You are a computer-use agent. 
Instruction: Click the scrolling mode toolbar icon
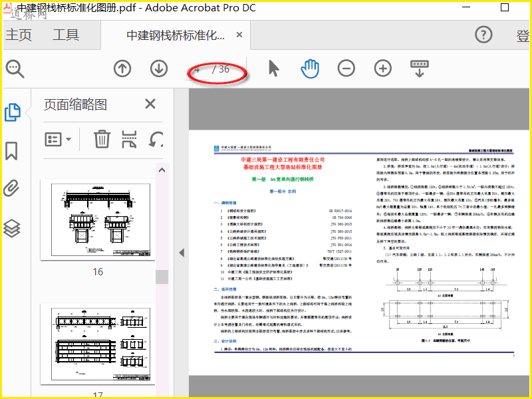420,68
